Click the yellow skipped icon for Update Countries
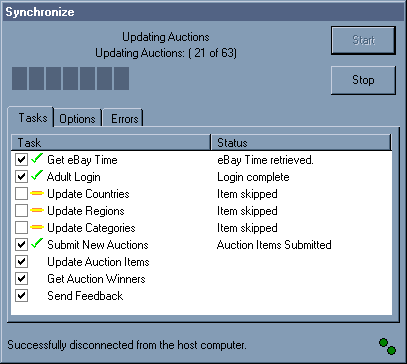 tap(37, 193)
